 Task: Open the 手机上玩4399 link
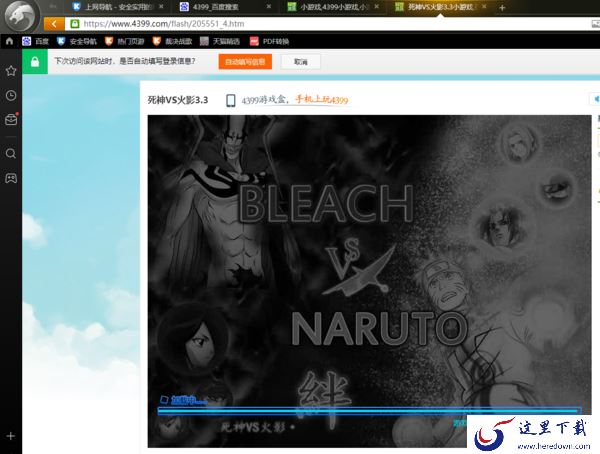pos(321,100)
